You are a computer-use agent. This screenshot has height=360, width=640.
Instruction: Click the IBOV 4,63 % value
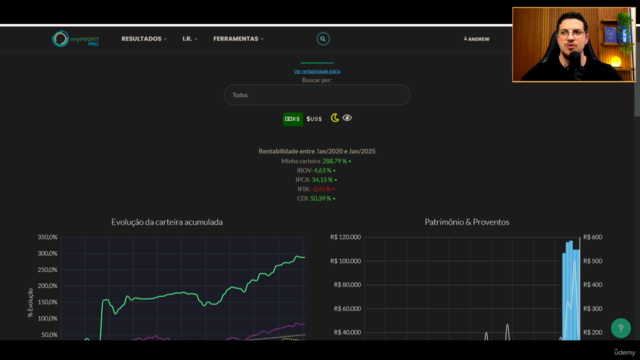322,171
